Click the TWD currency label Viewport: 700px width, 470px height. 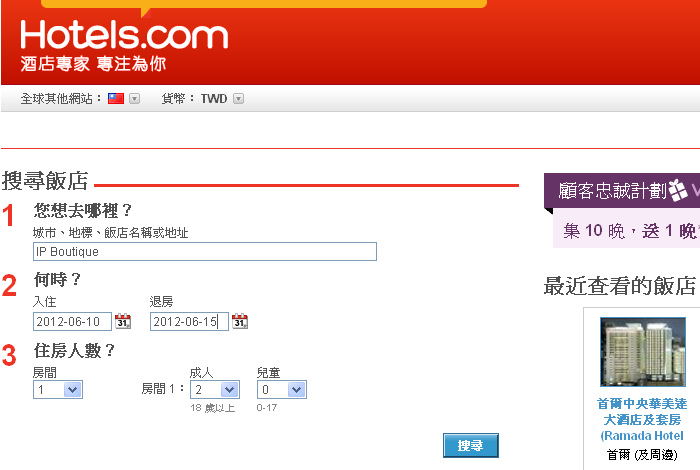(x=214, y=99)
